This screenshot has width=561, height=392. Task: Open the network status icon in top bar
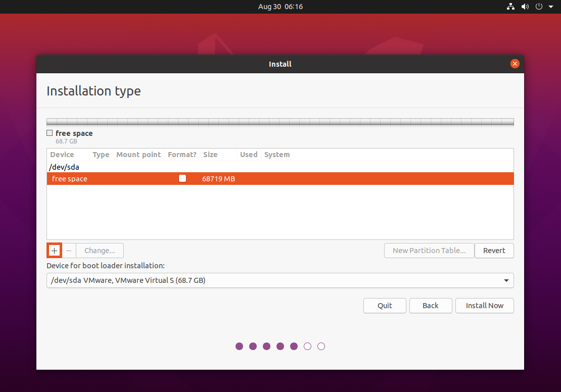tap(510, 7)
